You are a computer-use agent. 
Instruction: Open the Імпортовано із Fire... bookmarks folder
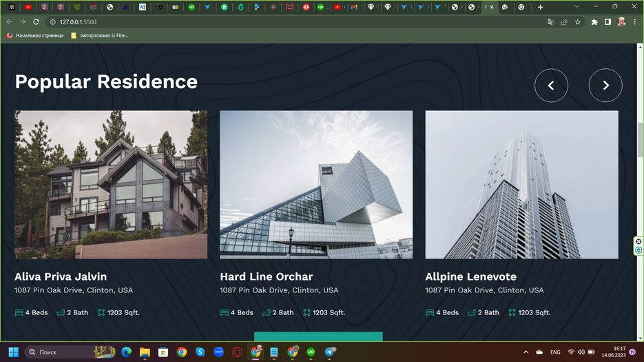click(x=100, y=35)
